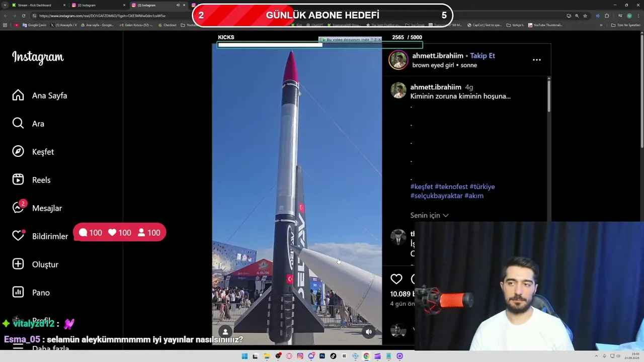Open the browser tab search dropdown
This screenshot has width=644, height=362.
pyautogui.click(x=5, y=5)
